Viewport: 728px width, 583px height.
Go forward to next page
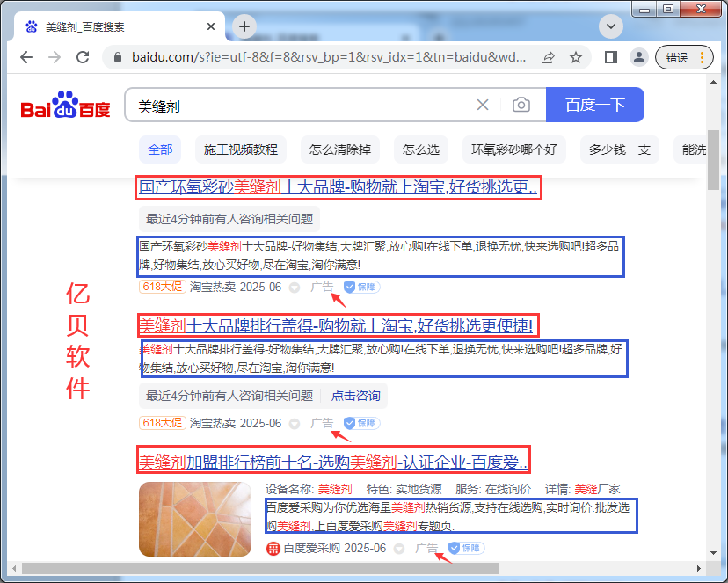point(55,57)
